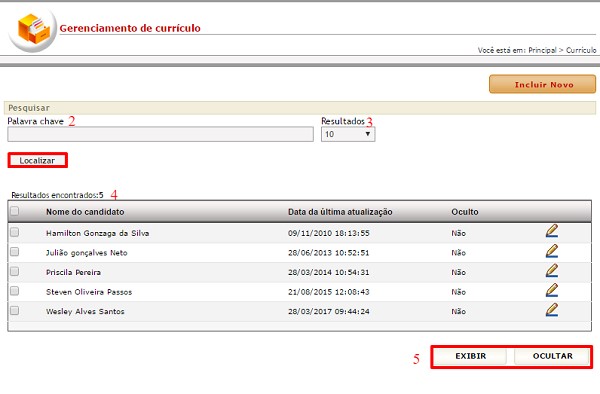Click the date 28/03/2017 09:44:24
This screenshot has height=394, width=600.
329,311
